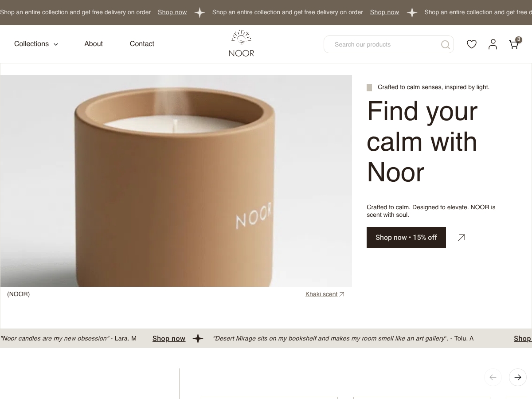Open the wishlist heart icon
The width and height of the screenshot is (532, 399).
coord(472,44)
